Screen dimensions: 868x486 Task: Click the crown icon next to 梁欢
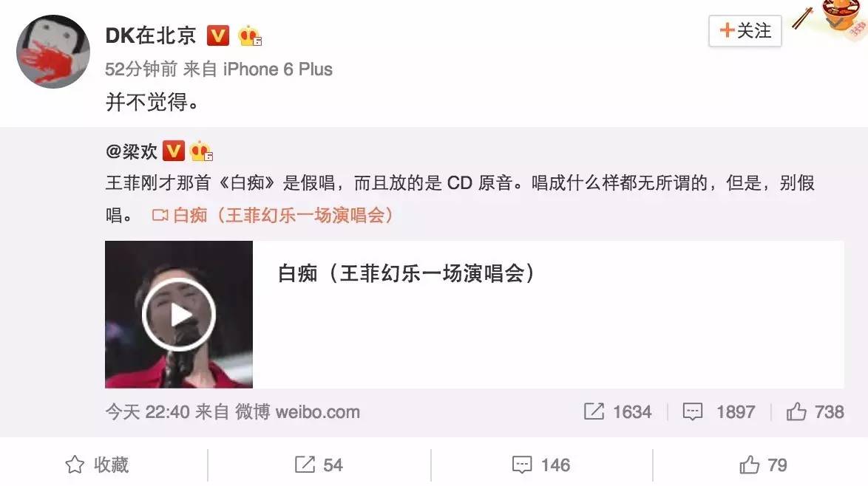pos(201,151)
